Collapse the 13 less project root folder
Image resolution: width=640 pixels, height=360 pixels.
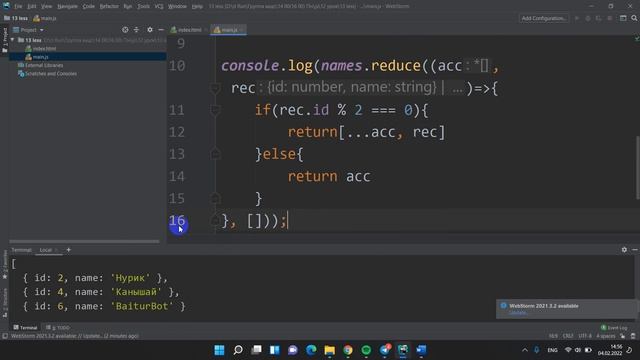pyautogui.click(x=13, y=40)
